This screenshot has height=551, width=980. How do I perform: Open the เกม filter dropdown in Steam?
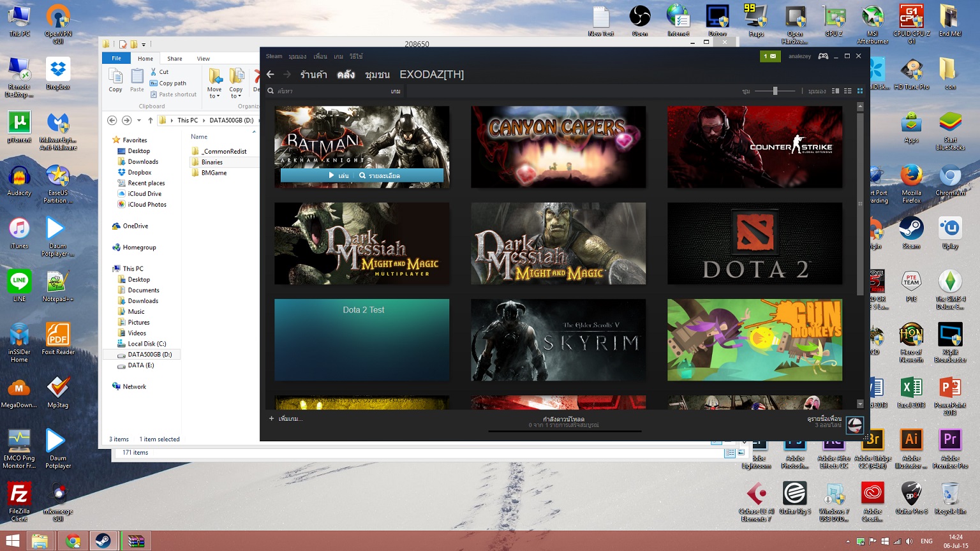pos(396,91)
